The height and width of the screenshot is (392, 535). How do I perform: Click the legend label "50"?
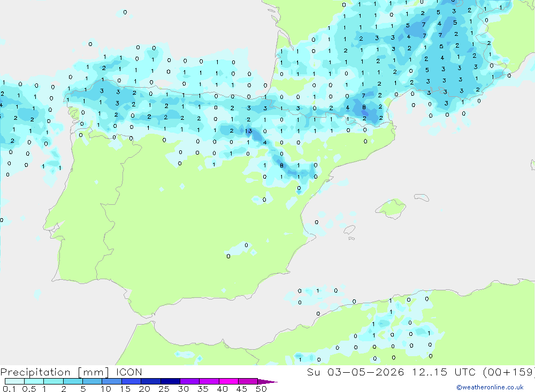click(x=261, y=389)
